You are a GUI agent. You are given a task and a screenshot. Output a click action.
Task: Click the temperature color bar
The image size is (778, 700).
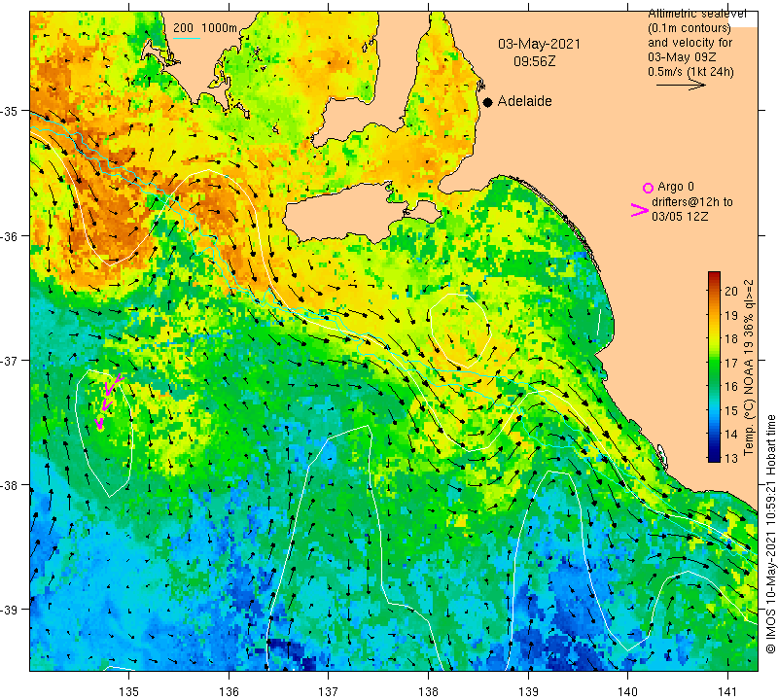click(x=714, y=367)
